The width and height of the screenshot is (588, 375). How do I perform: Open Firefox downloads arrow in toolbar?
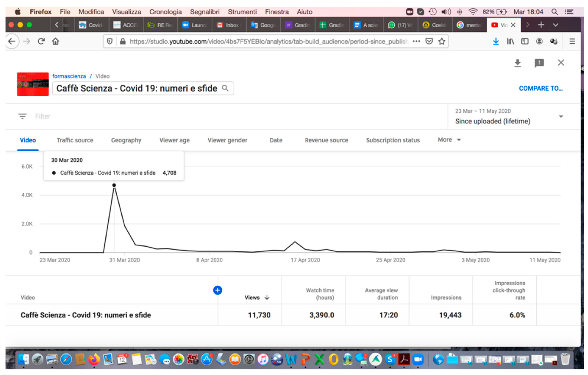[496, 41]
